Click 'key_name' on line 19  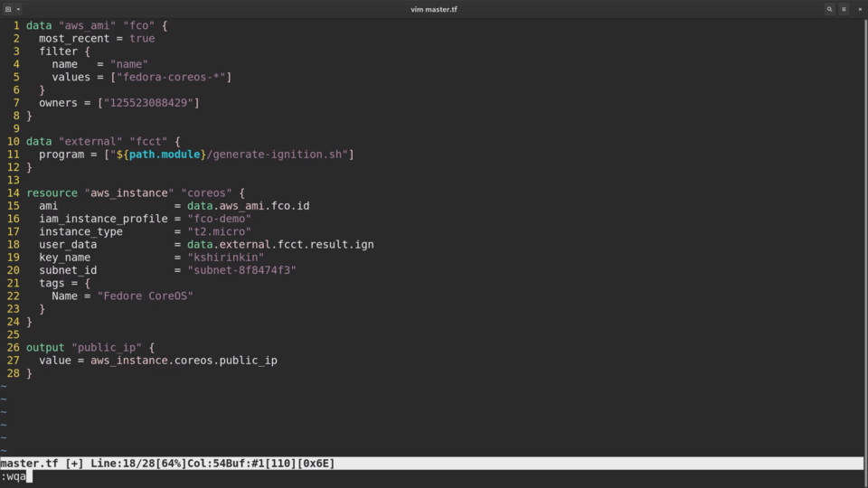(64, 258)
